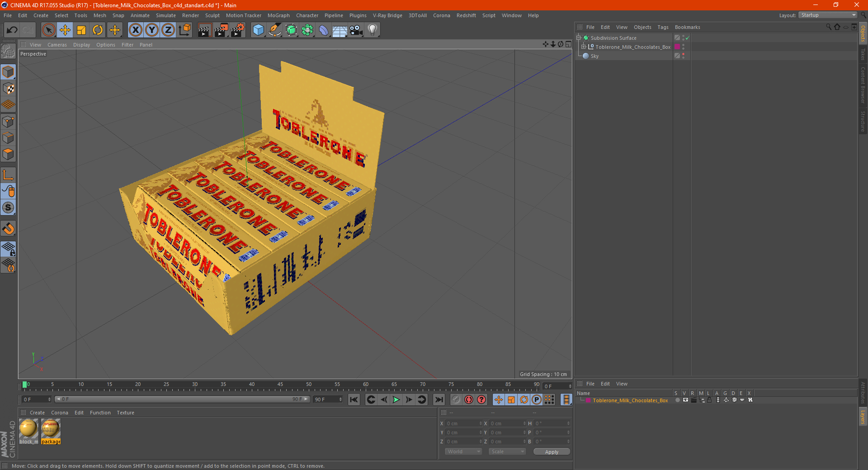The width and height of the screenshot is (868, 470).
Task: Toggle Z axis lock
Action: pos(168,30)
